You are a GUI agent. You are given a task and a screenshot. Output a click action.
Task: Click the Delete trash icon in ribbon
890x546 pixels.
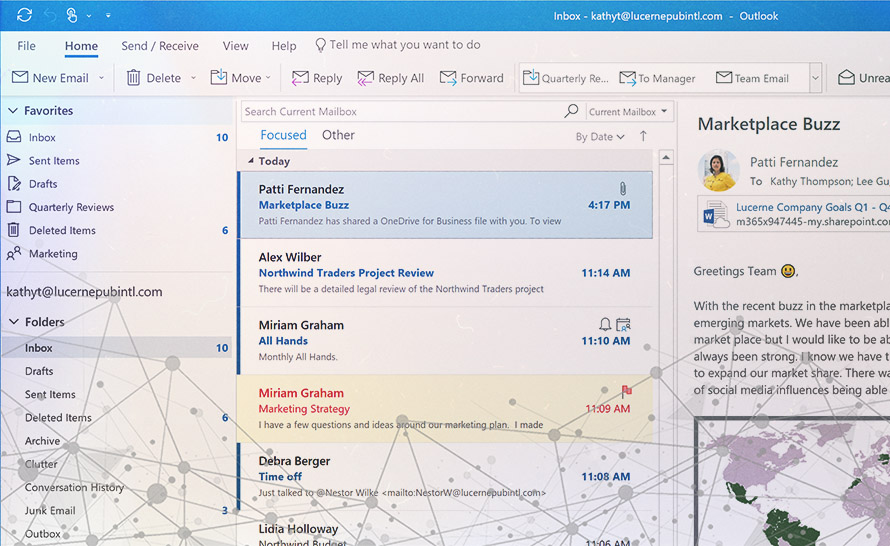click(133, 77)
